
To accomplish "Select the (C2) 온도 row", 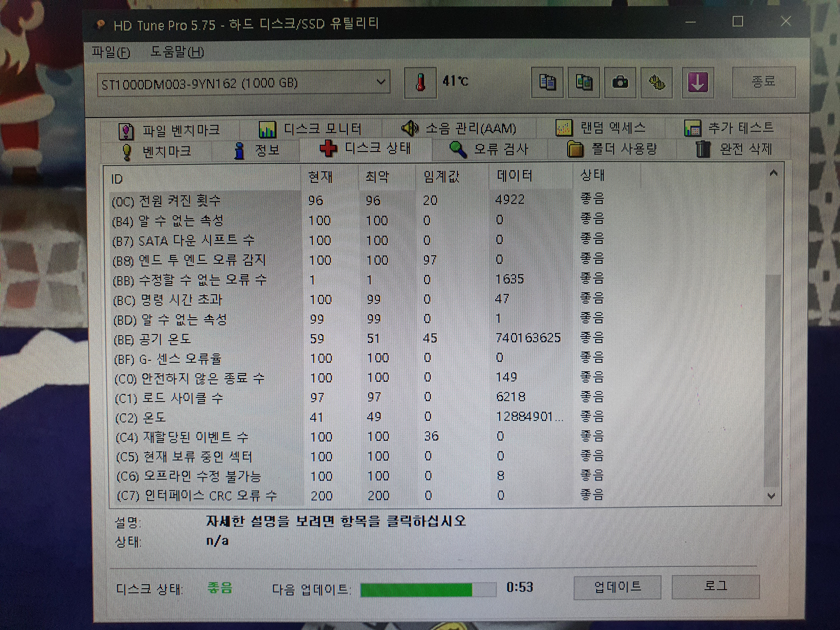I will coord(437,417).
